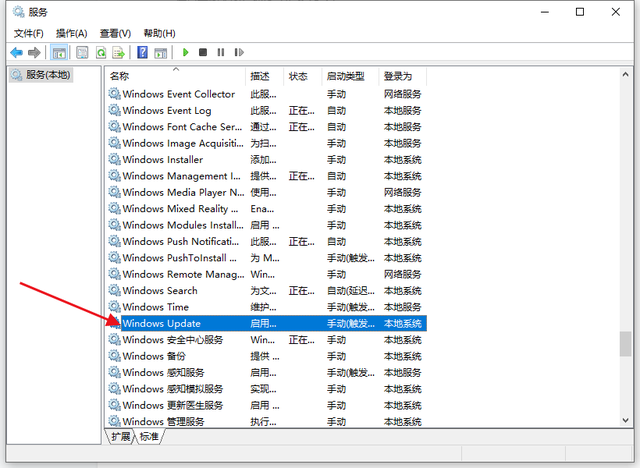Select 服务(本地) in the tree
The image size is (640, 468).
coord(41,75)
